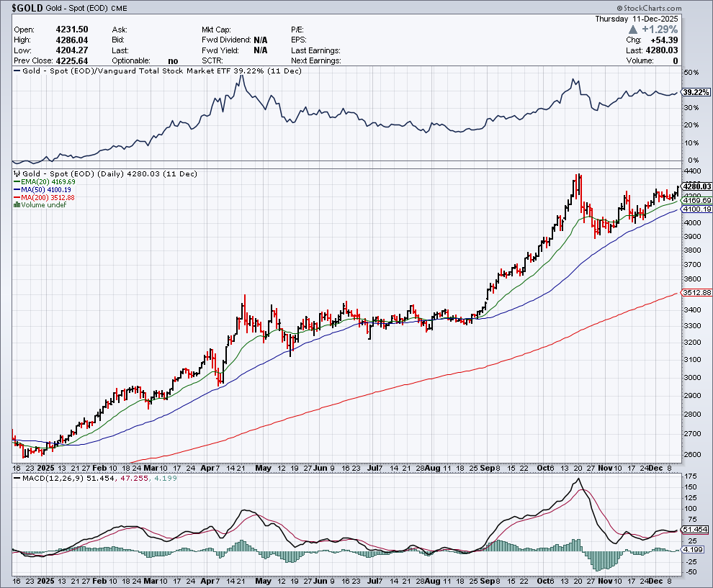
Task: Click the 4280.03 price tag on right axis
Action: coord(696,186)
